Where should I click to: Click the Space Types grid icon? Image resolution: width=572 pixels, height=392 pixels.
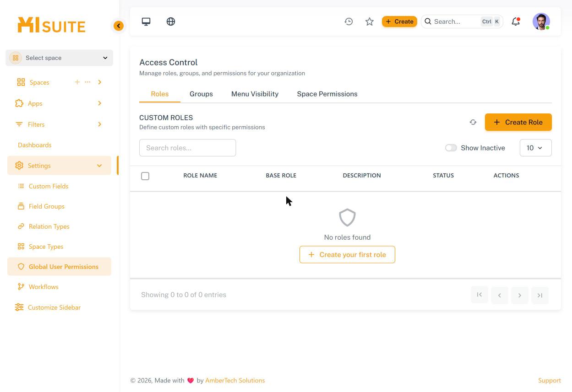[21, 247]
